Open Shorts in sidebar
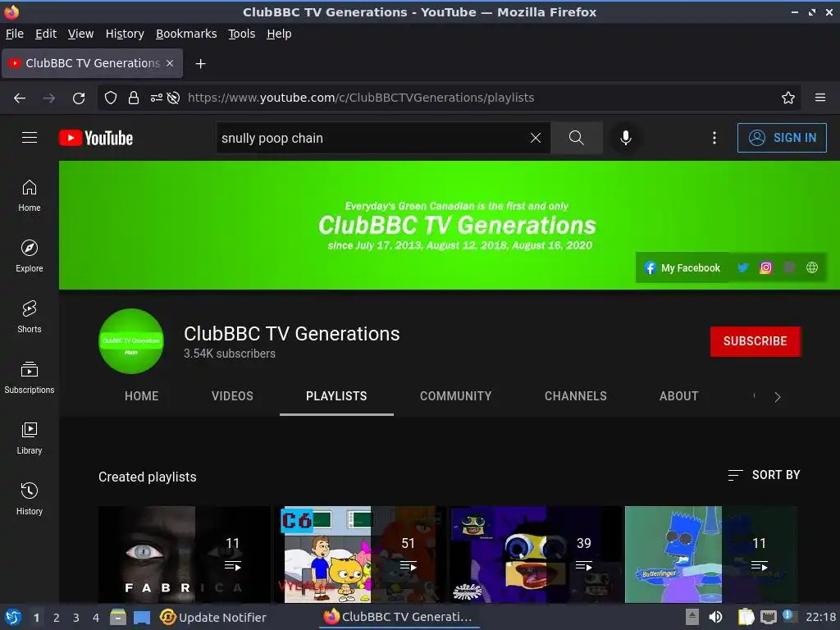840x630 pixels. (30, 317)
